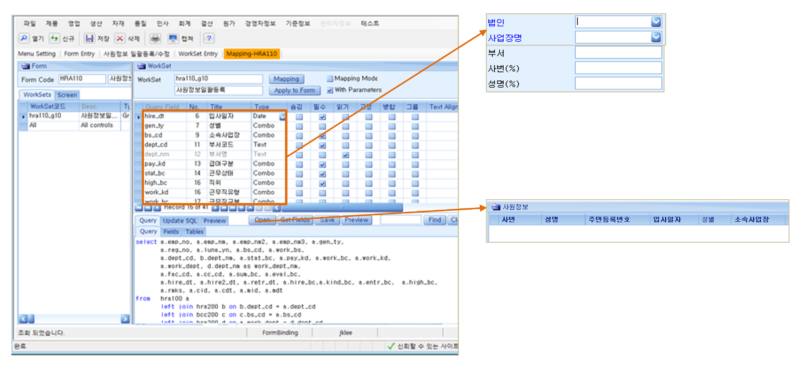Screen dimensions: 800x367
Task: Switch to the Form Entry tab
Action: pos(79,54)
